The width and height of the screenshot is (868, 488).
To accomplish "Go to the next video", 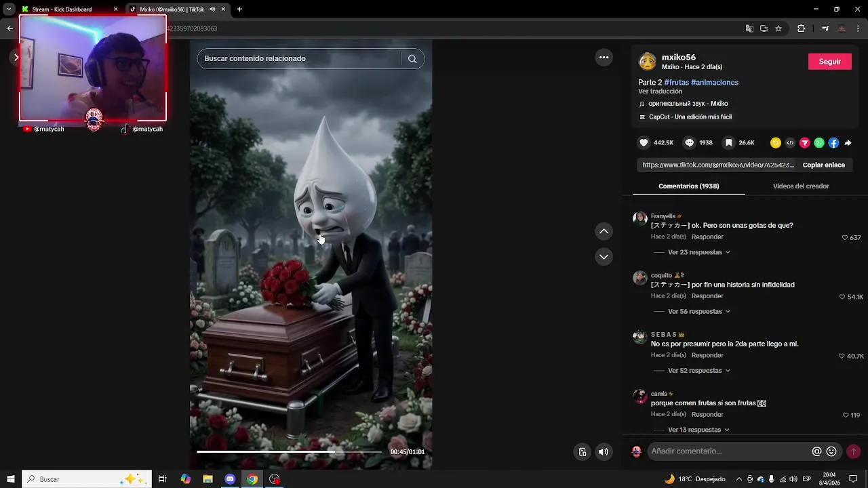I will tap(604, 257).
